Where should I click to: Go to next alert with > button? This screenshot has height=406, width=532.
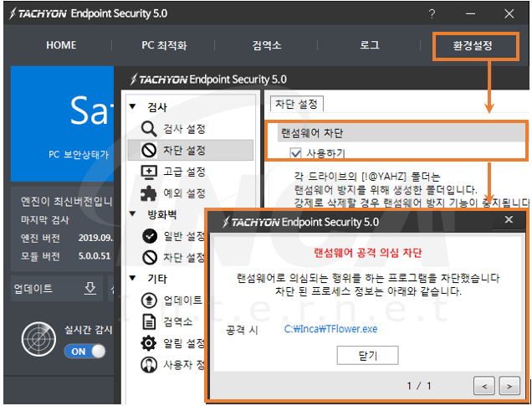(x=509, y=386)
